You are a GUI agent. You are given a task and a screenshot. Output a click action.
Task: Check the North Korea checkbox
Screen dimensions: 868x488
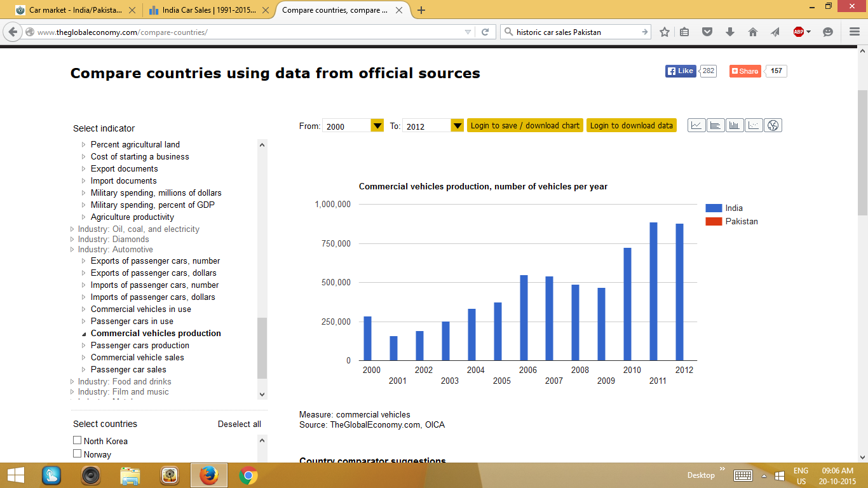(x=78, y=440)
